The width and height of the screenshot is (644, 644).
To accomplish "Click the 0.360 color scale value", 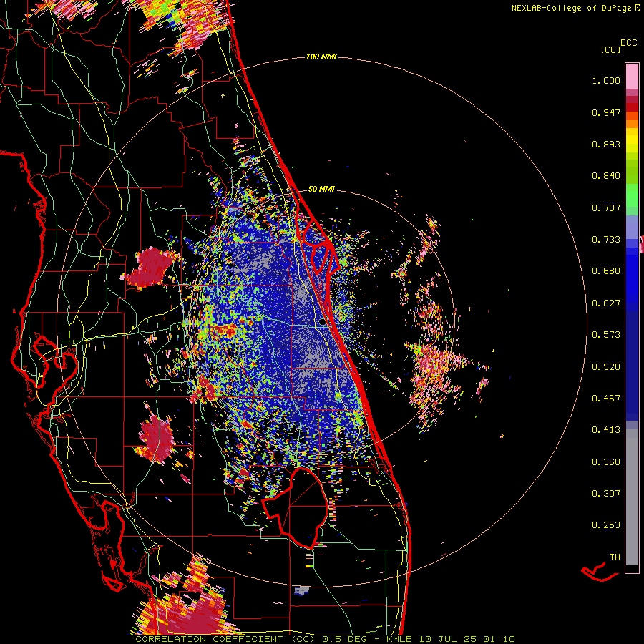I will coord(606,462).
